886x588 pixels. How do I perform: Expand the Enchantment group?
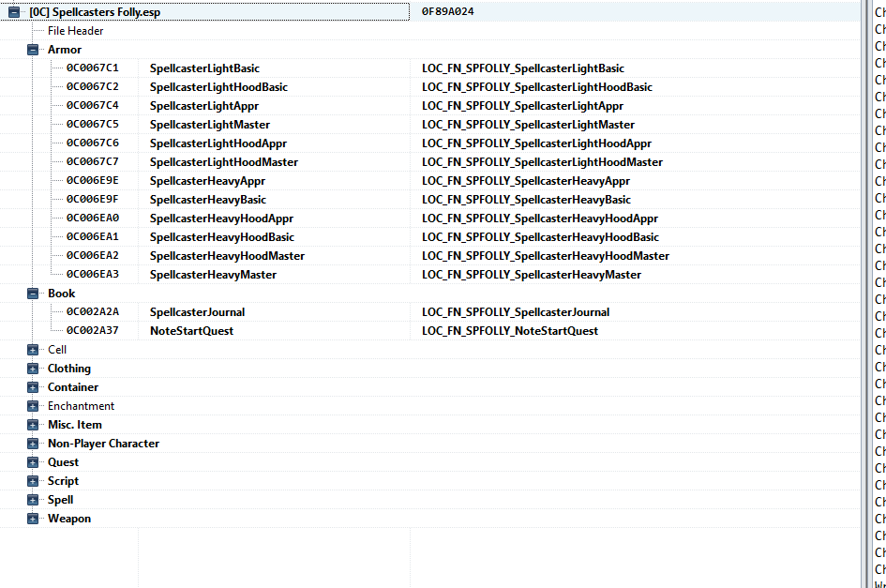pos(33,406)
